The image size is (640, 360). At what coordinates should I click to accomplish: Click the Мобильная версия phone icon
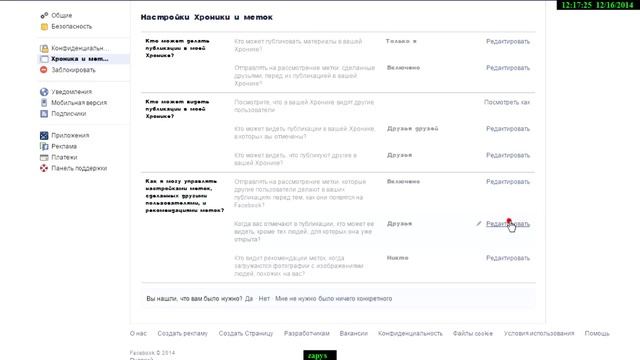pos(44,103)
